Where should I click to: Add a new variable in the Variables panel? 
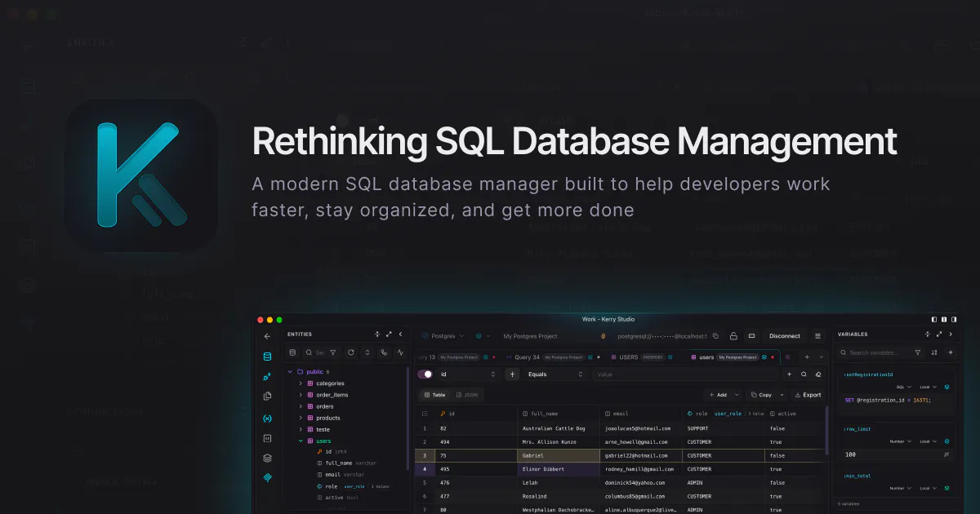tap(950, 352)
